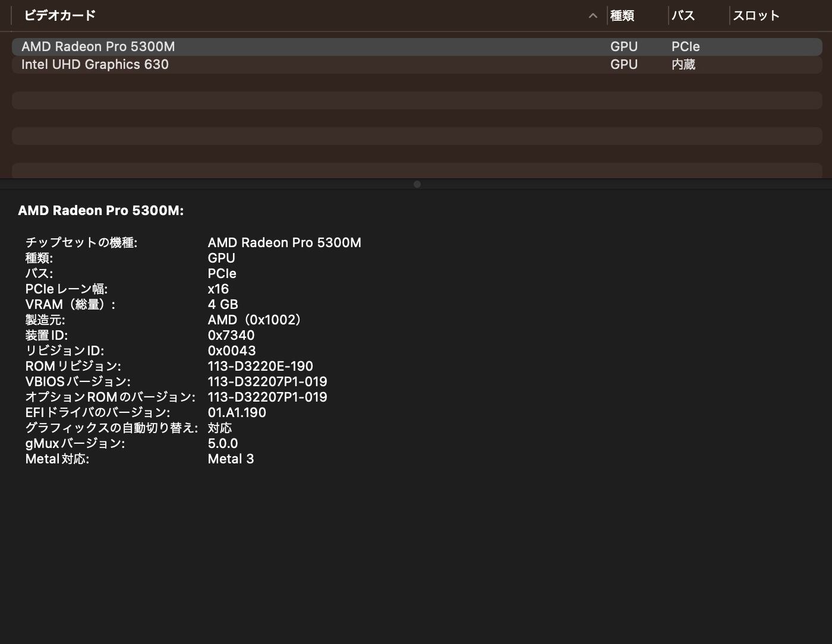
Task: Click the EFI ドライバのバージョン label
Action: (x=97, y=413)
